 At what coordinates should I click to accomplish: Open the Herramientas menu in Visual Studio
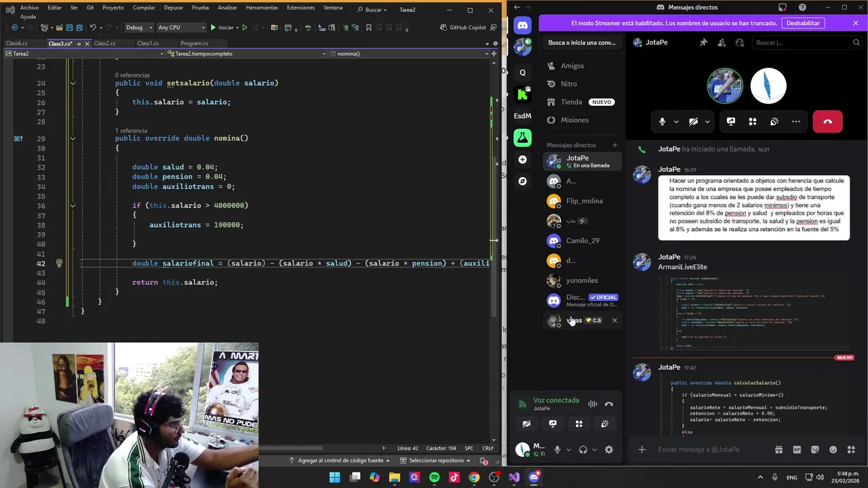pos(262,7)
